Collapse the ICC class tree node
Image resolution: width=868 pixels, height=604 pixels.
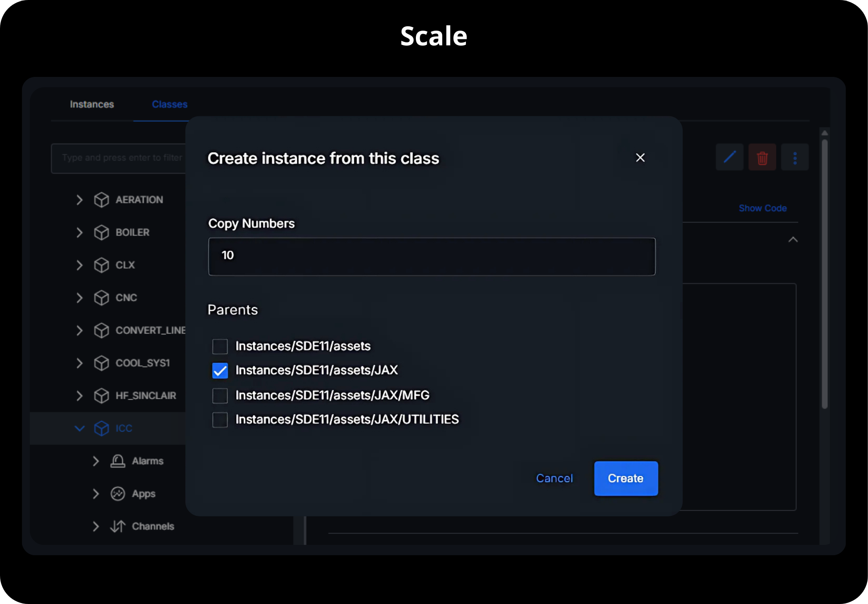click(79, 428)
